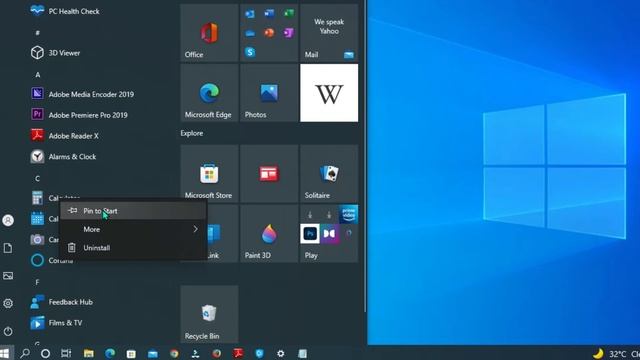
Task: Click the Start menu vertical scrollbar
Action: [365, 155]
